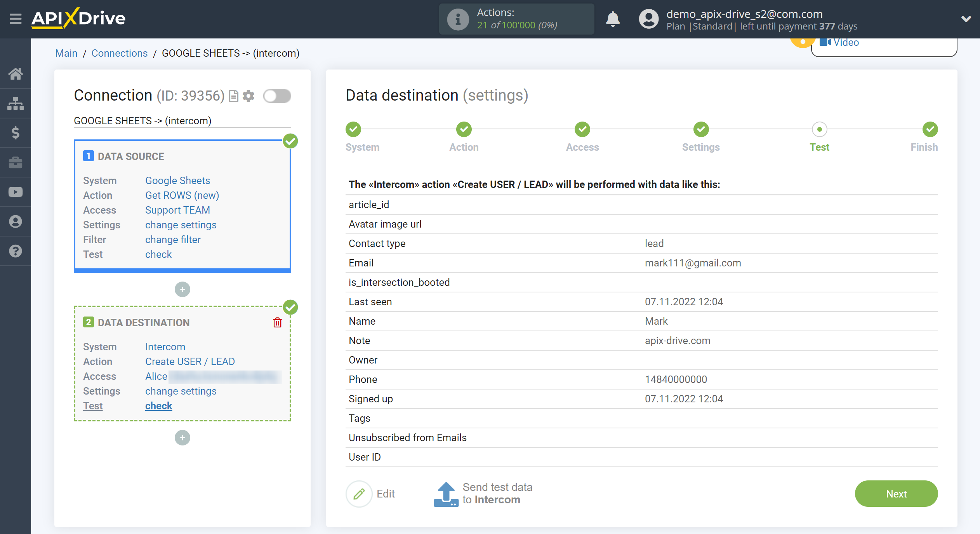
Task: Click the Edit pencil icon
Action: (359, 494)
